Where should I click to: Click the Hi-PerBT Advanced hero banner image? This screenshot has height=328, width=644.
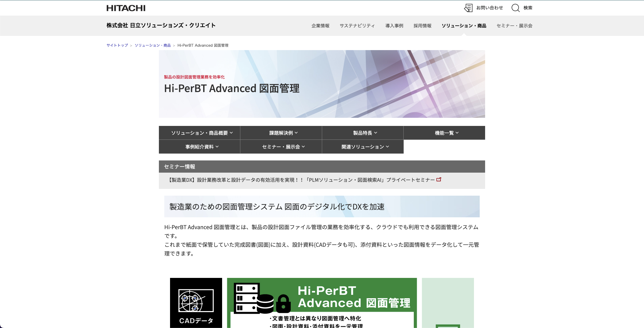(x=372, y=84)
